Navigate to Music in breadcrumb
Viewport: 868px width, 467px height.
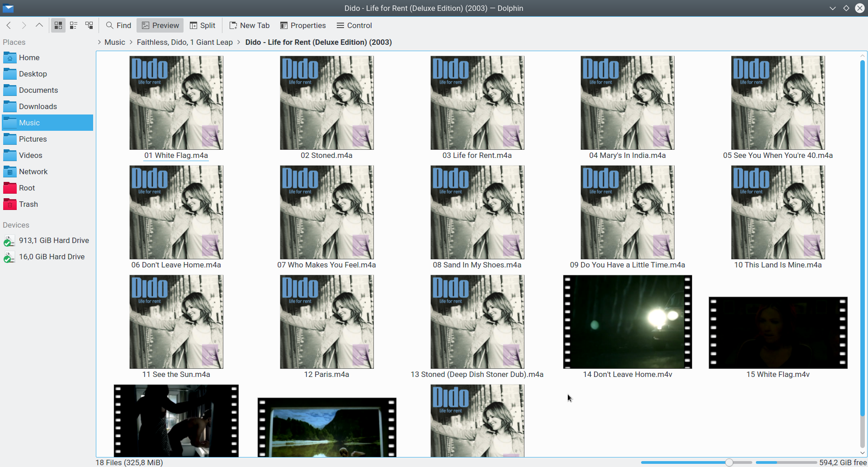115,42
